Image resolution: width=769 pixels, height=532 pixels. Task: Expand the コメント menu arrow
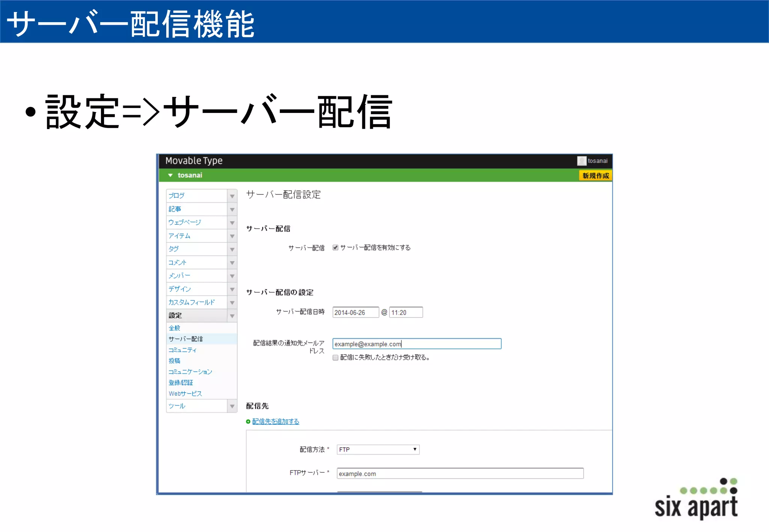click(x=232, y=263)
